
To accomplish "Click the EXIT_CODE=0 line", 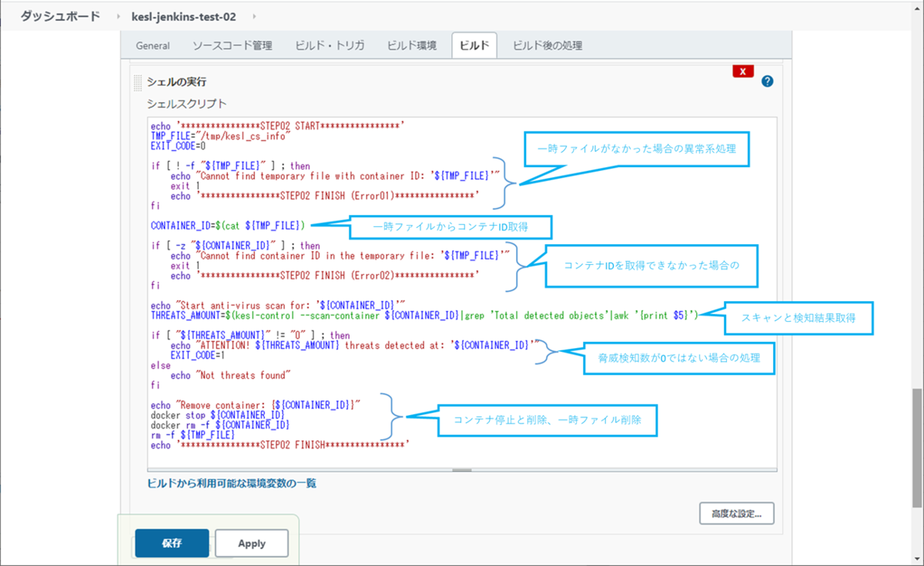I will [178, 146].
